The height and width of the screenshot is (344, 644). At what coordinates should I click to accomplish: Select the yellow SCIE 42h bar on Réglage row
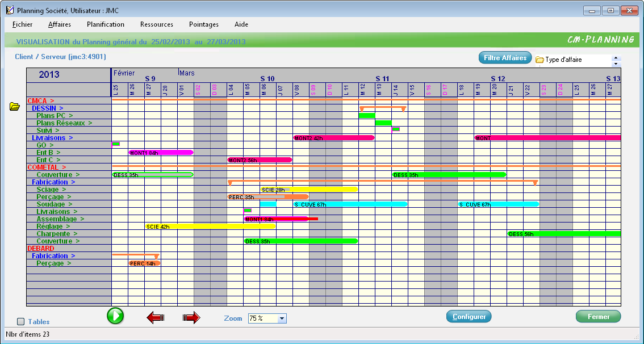coord(210,226)
